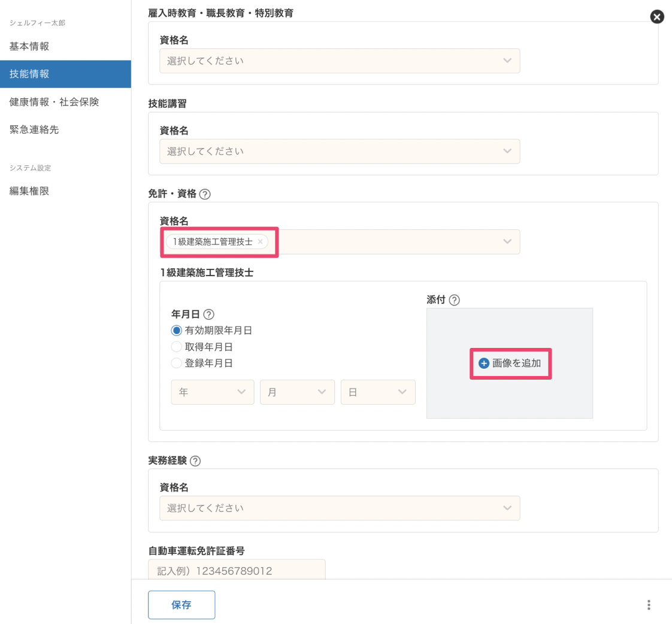672x624 pixels.
Task: Open 資格名 dropdown under 技能講習
Action: click(339, 152)
